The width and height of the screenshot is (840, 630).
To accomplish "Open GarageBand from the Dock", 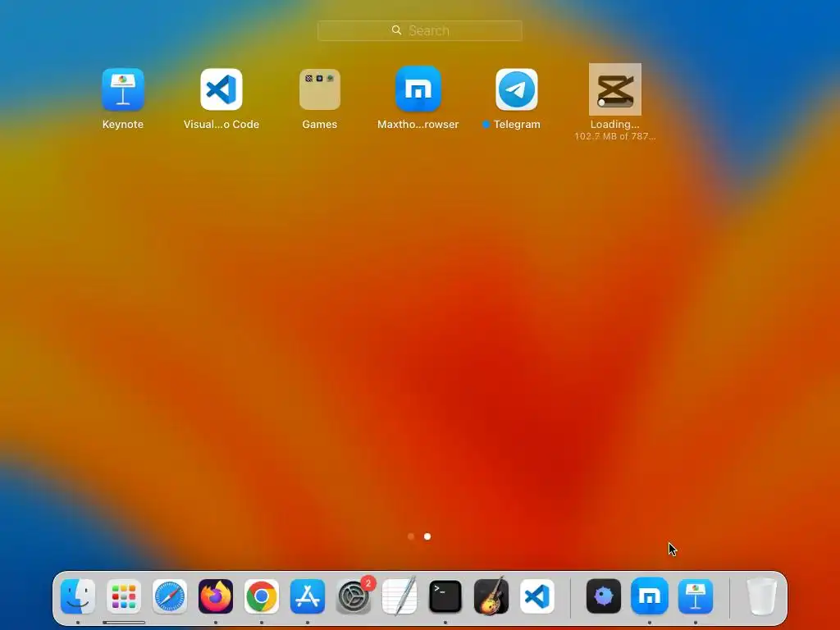I will pyautogui.click(x=491, y=596).
